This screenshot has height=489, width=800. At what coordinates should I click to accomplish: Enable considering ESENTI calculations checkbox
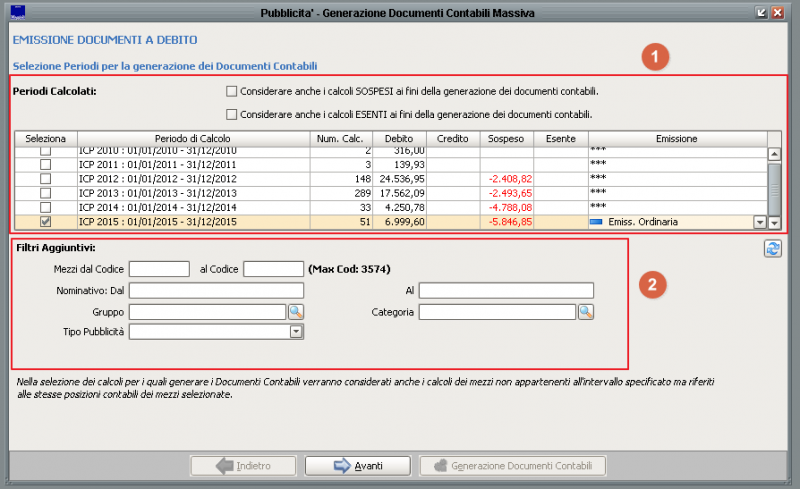coord(232,114)
